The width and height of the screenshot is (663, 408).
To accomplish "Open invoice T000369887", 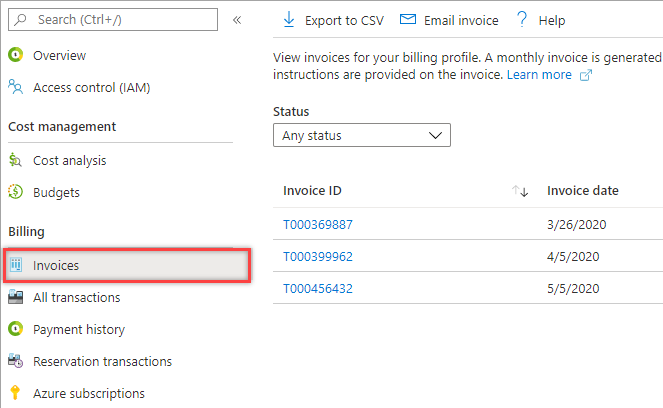I will pyautogui.click(x=318, y=225).
